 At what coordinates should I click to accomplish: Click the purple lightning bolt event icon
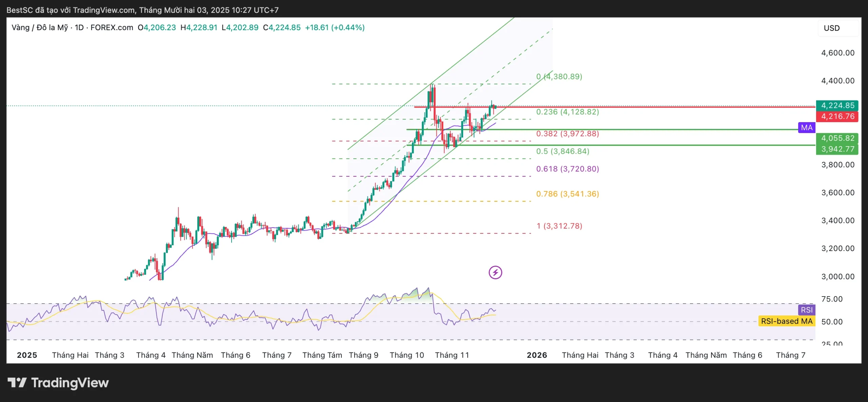tap(495, 272)
